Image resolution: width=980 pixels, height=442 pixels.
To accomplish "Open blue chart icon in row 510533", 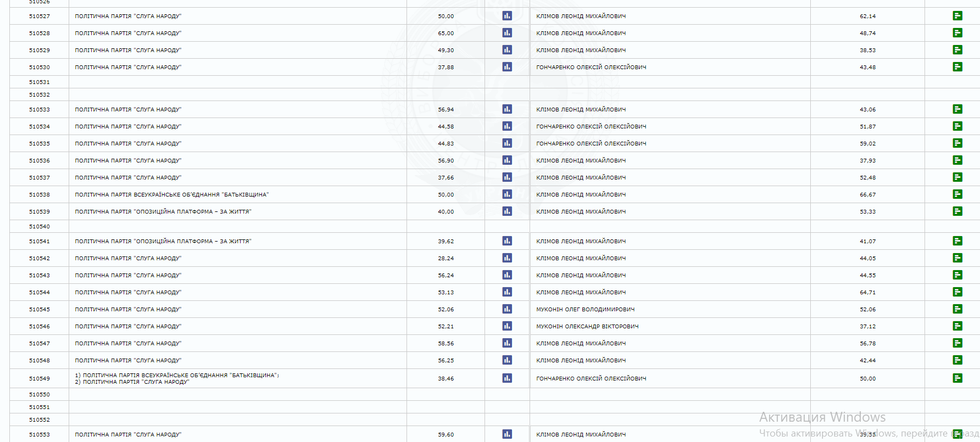I will pyautogui.click(x=507, y=109).
